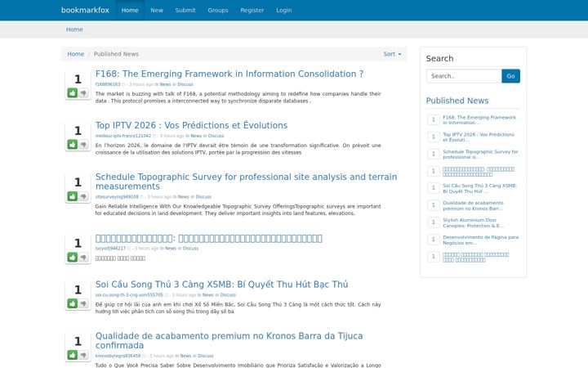Screen dimensions: 588x368
Task: Open the Login page
Action: pos(284,10)
